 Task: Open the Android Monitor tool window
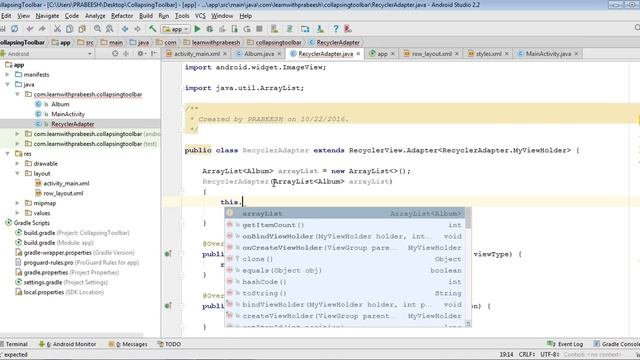[x=67, y=344]
